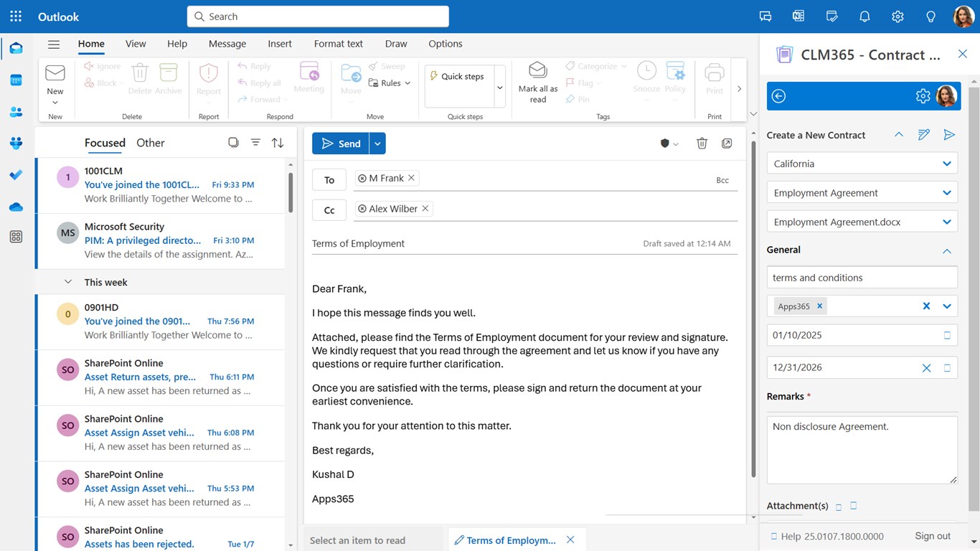
Task: Open the Calendar icon in left rail
Action: [x=16, y=80]
